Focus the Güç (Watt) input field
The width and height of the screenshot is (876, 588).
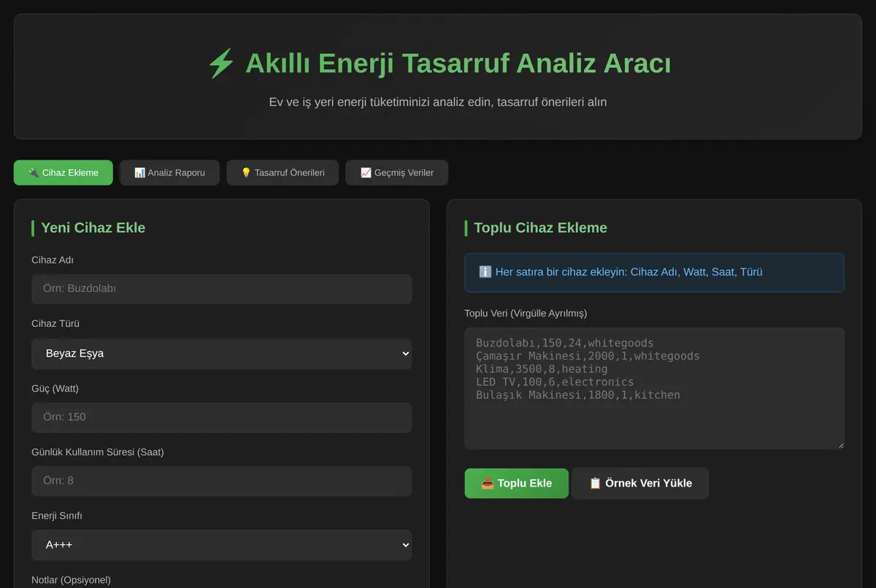coord(222,417)
